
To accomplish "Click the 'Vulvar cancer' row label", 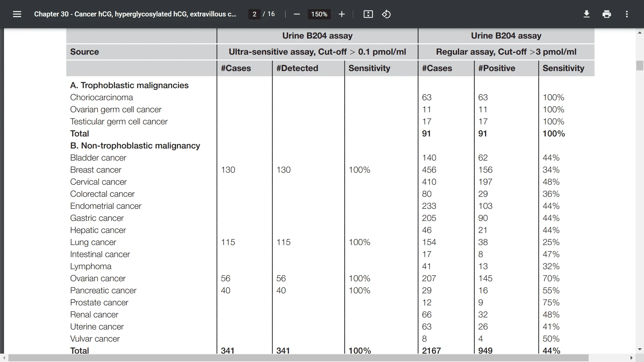I will [x=95, y=339].
